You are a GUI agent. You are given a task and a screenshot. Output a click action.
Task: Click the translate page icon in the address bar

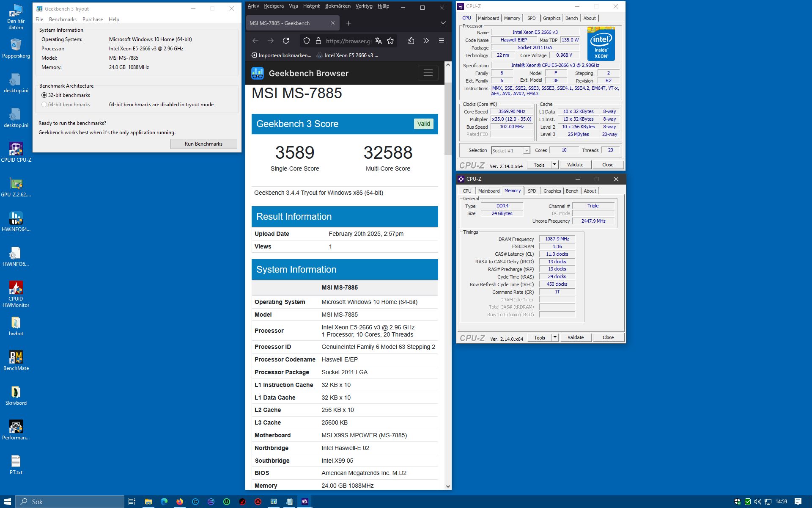coord(379,41)
